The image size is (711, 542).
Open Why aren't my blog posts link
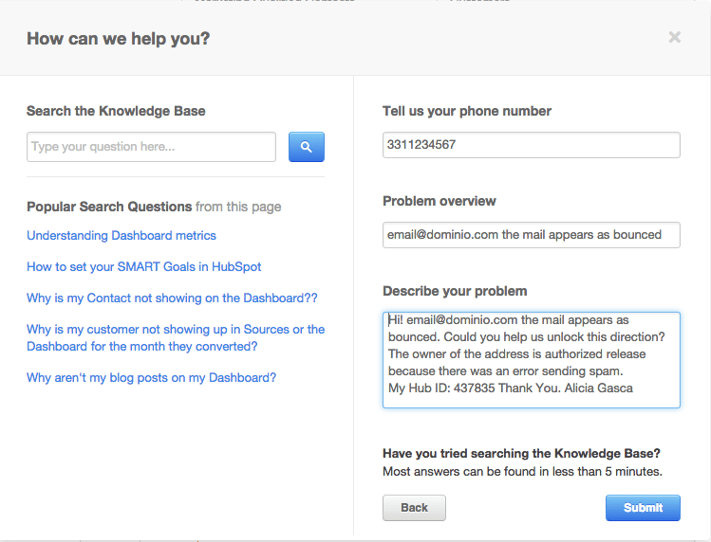[151, 378]
